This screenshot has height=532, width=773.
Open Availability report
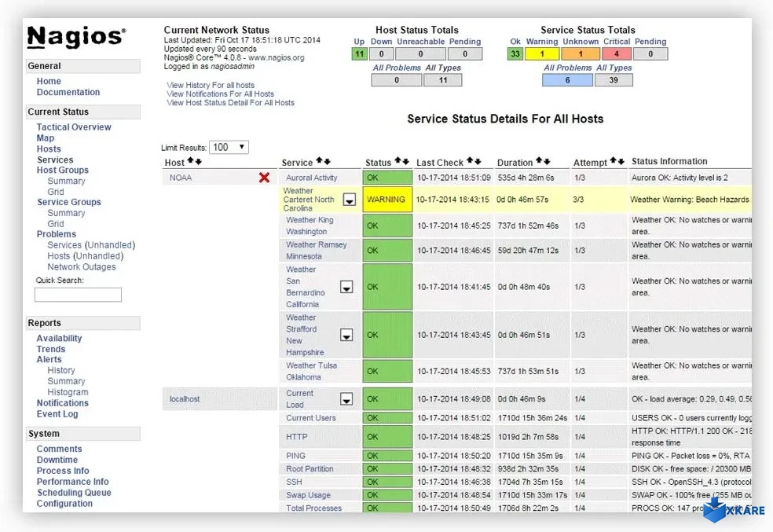(59, 338)
